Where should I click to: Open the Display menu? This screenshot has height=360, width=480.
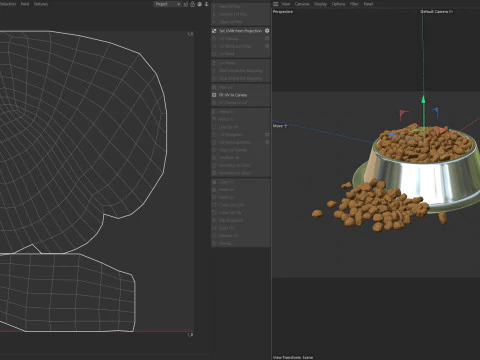coord(320,4)
